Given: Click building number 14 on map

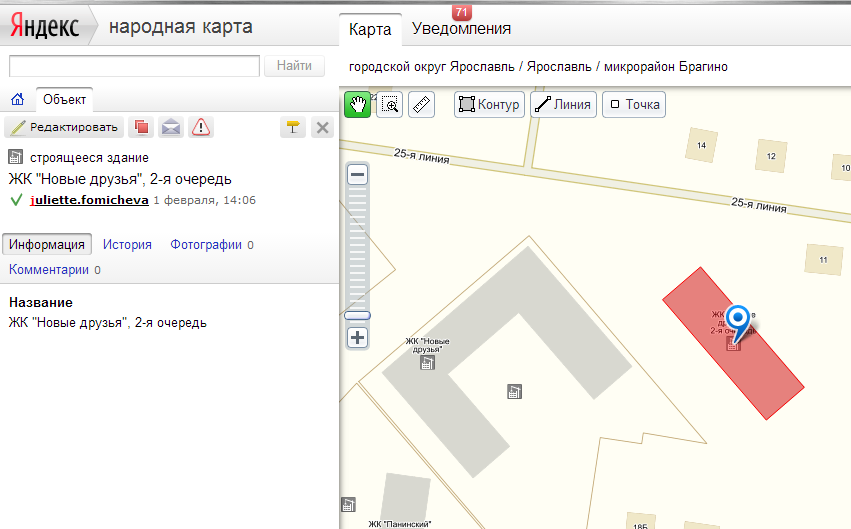Looking at the screenshot, I should (701, 145).
